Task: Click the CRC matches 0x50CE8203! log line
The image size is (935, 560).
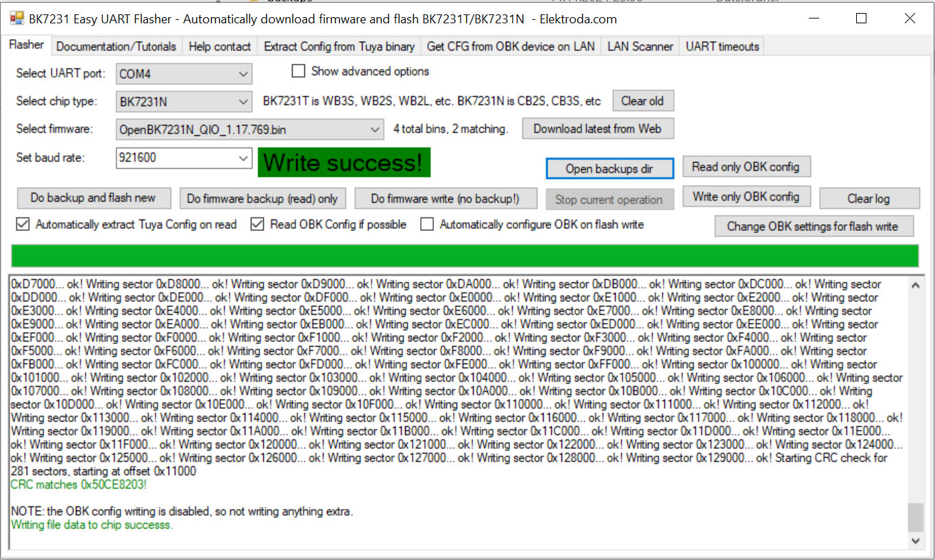Action: (79, 485)
